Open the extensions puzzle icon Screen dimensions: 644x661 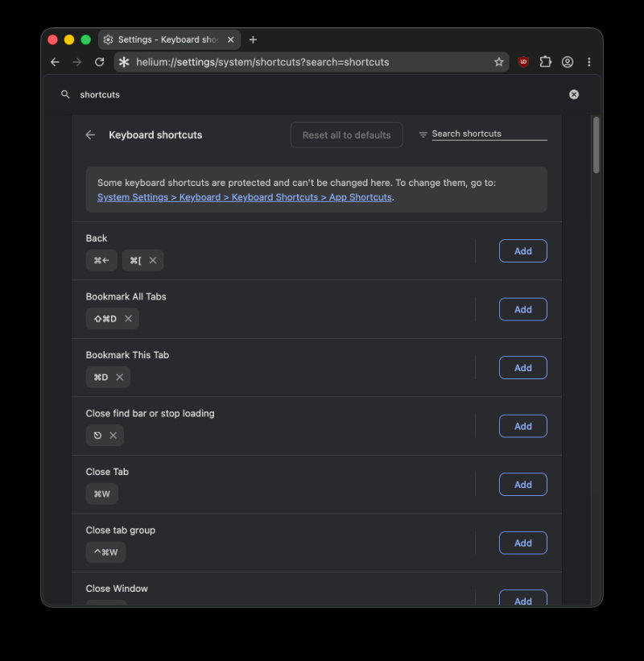point(545,62)
